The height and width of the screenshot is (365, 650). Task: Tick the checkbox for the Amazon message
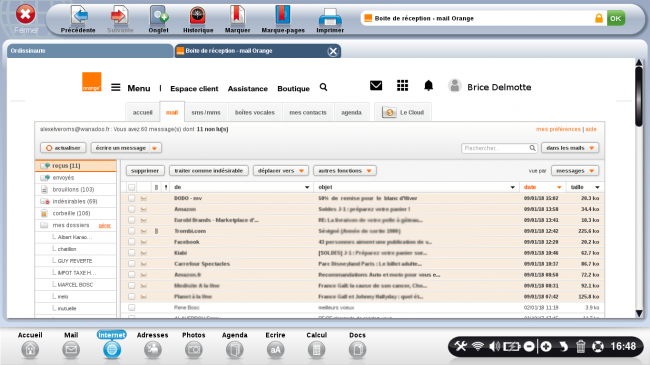pyautogui.click(x=131, y=209)
